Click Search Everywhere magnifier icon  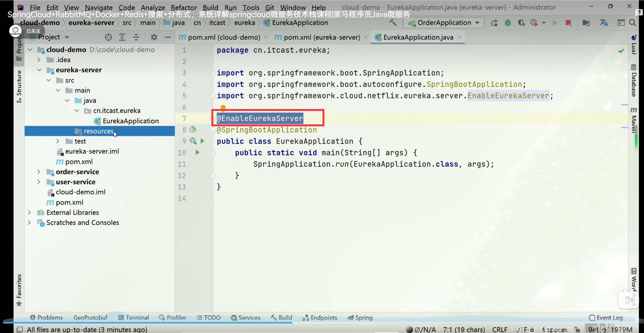coord(632,23)
